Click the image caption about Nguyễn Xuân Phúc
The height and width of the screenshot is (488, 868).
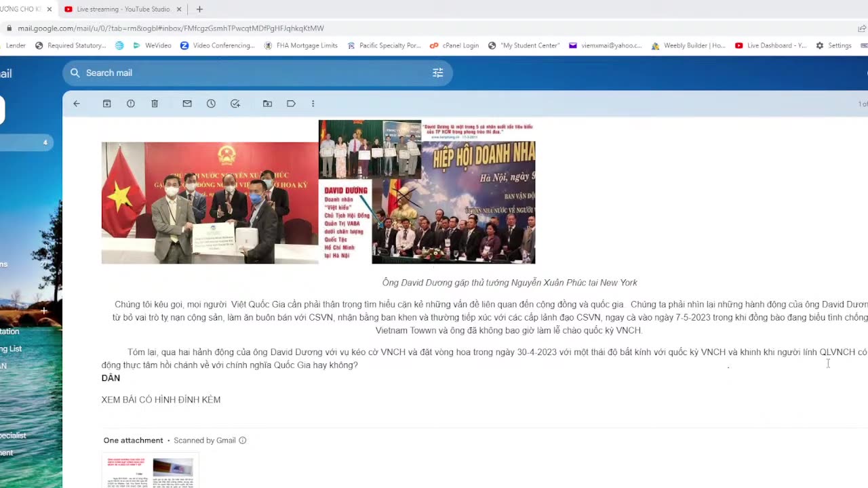(509, 283)
